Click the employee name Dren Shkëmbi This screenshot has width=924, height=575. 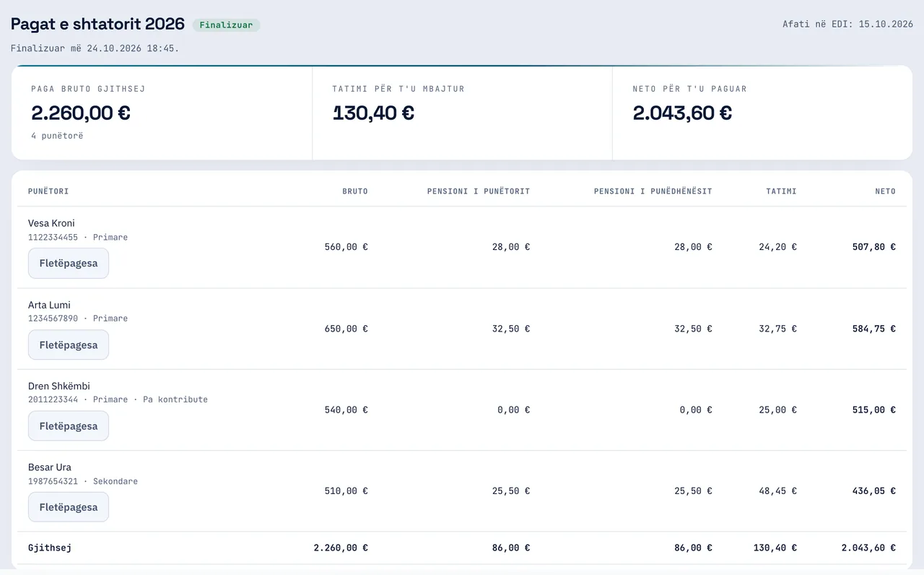59,386
